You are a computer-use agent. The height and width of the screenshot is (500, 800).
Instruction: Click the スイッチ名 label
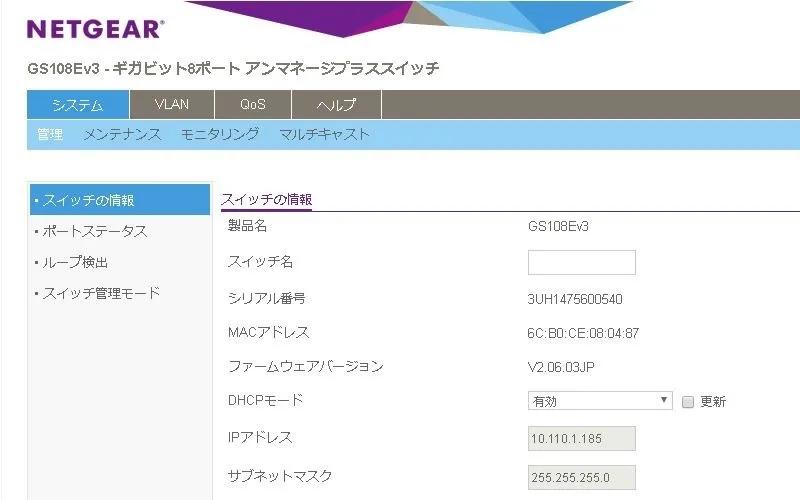click(x=260, y=262)
